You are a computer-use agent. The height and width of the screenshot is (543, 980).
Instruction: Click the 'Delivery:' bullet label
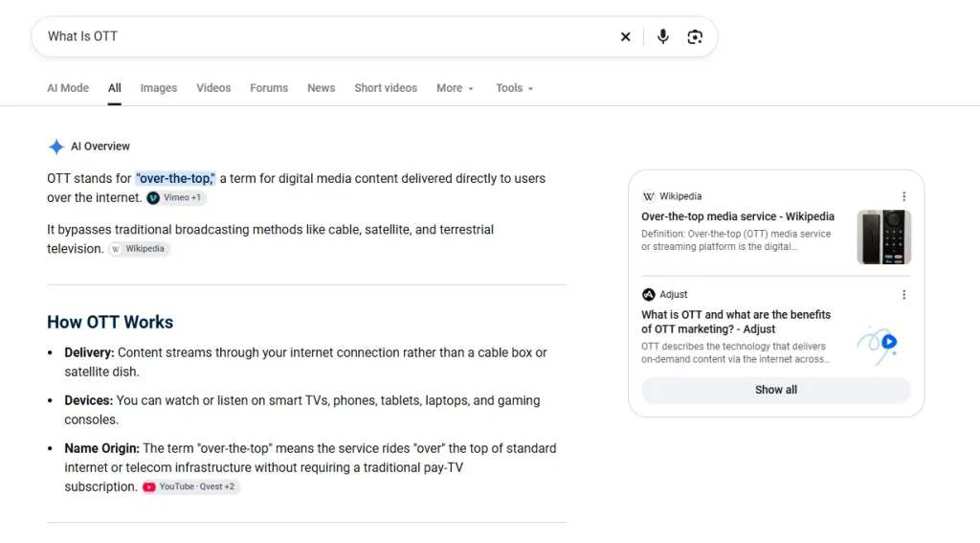[x=89, y=352]
